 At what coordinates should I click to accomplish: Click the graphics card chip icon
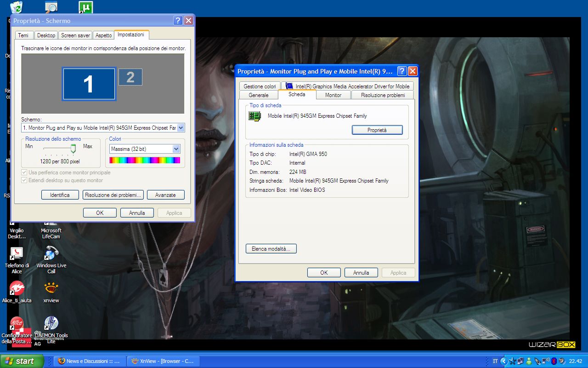click(254, 116)
